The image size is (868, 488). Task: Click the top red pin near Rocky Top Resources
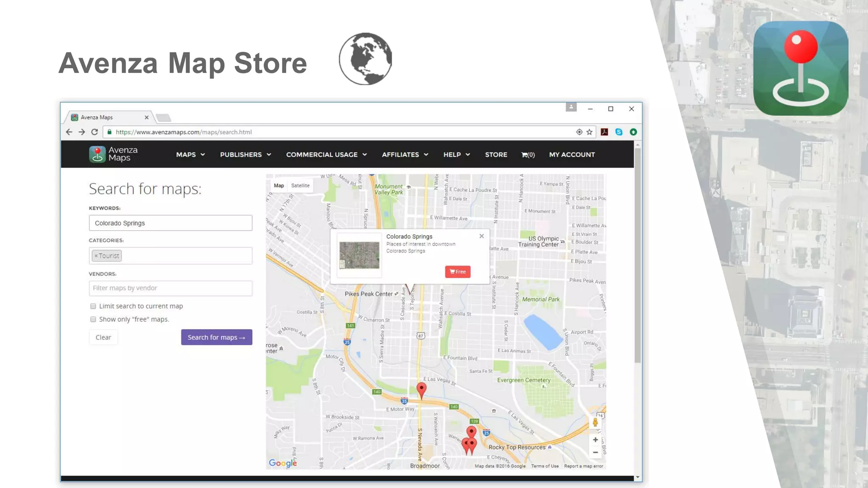(471, 432)
